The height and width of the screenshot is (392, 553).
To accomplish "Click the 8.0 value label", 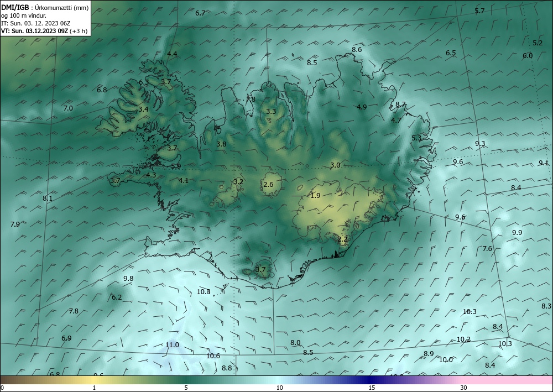I will point(295,343).
